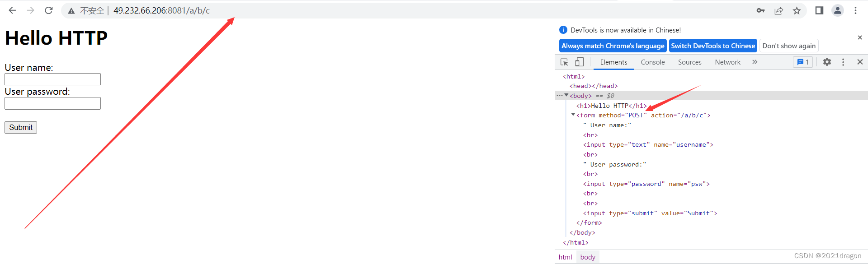Switch to the Console tab
The width and height of the screenshot is (868, 264).
(652, 62)
